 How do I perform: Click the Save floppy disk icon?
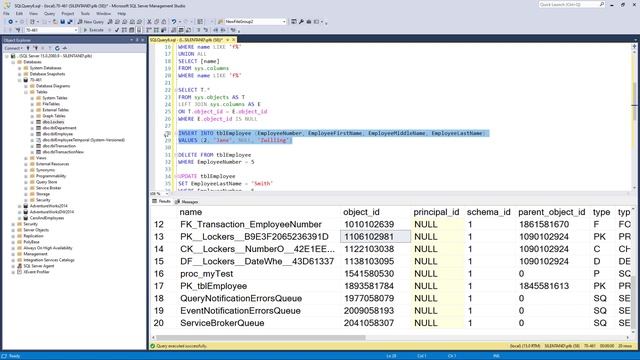62,22
